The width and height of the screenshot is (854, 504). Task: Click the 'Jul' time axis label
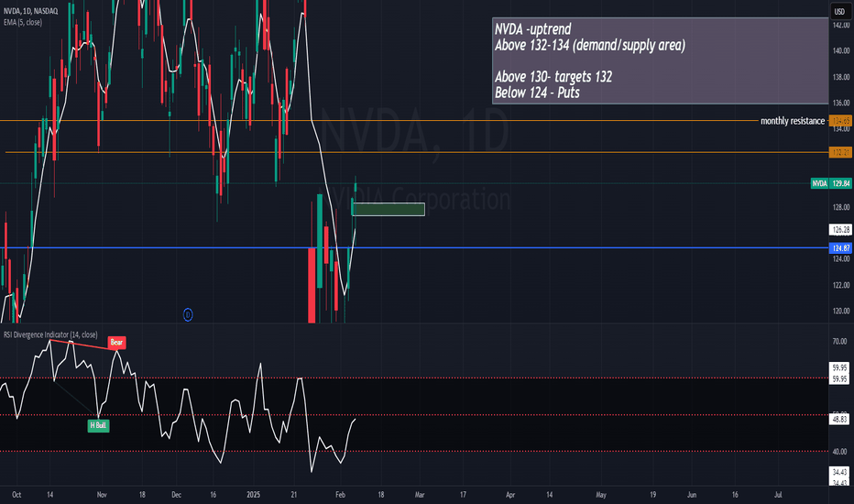coord(778,495)
